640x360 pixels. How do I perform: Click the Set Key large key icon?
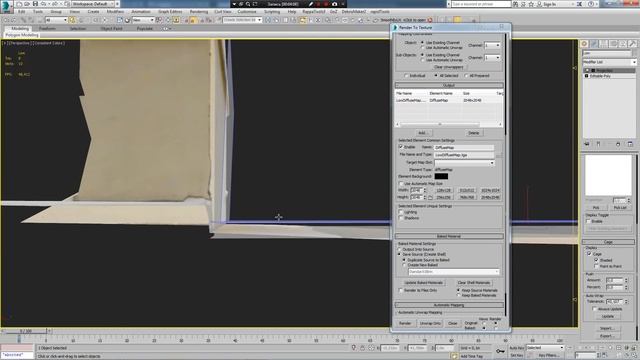tap(500, 351)
